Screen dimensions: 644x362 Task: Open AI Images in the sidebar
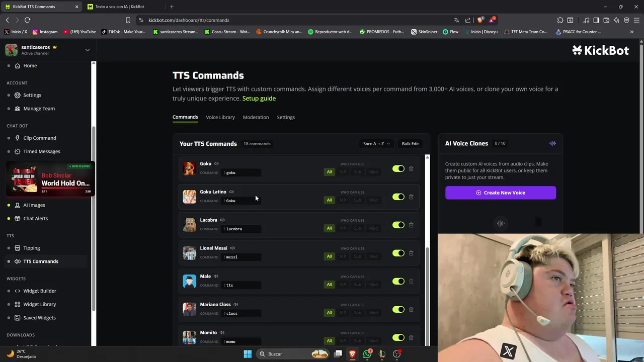click(x=34, y=205)
